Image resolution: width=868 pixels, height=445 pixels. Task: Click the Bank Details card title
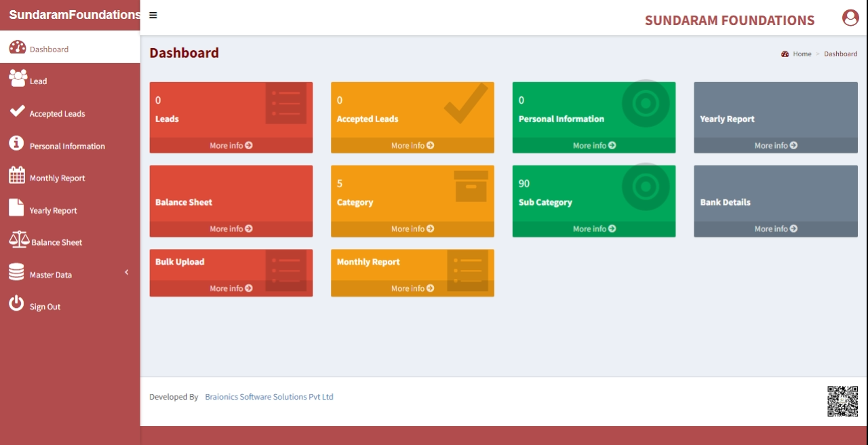point(725,202)
